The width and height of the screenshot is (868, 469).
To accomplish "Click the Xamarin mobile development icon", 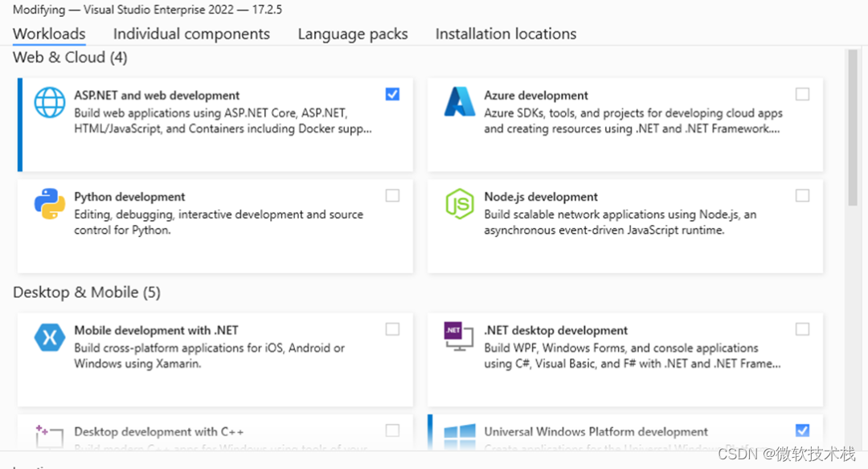I will point(50,336).
